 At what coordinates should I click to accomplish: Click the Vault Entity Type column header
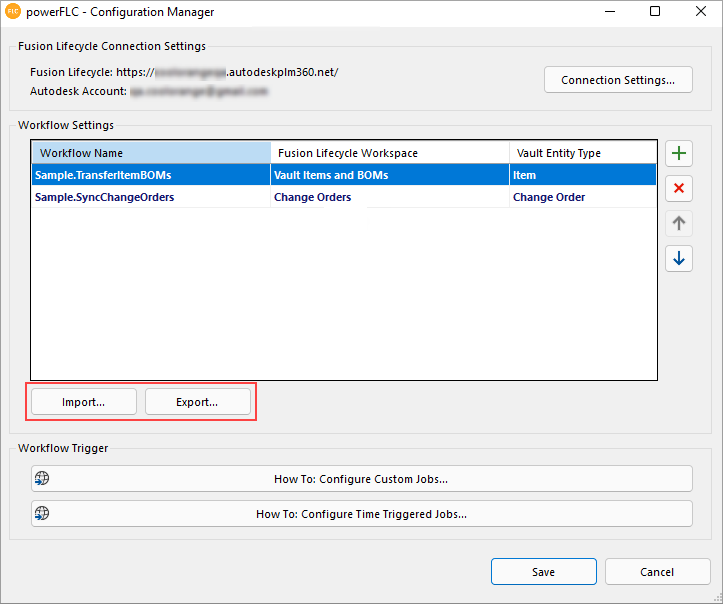click(x=582, y=153)
